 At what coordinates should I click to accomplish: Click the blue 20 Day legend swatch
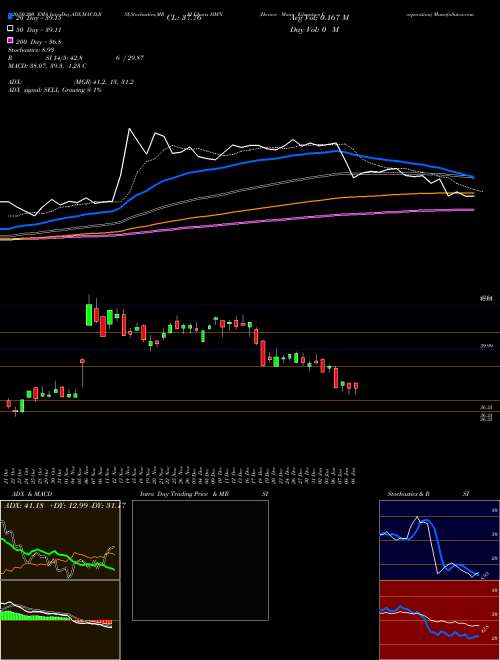(11, 18)
